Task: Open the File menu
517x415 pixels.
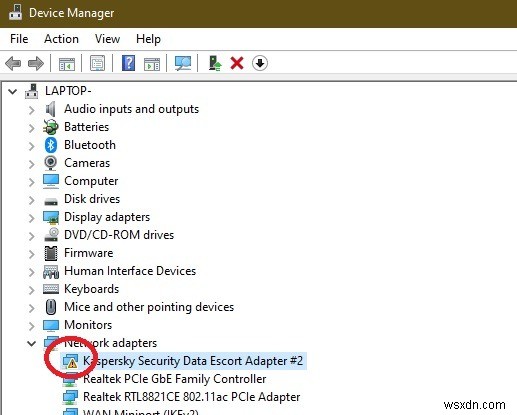Action: (x=19, y=39)
